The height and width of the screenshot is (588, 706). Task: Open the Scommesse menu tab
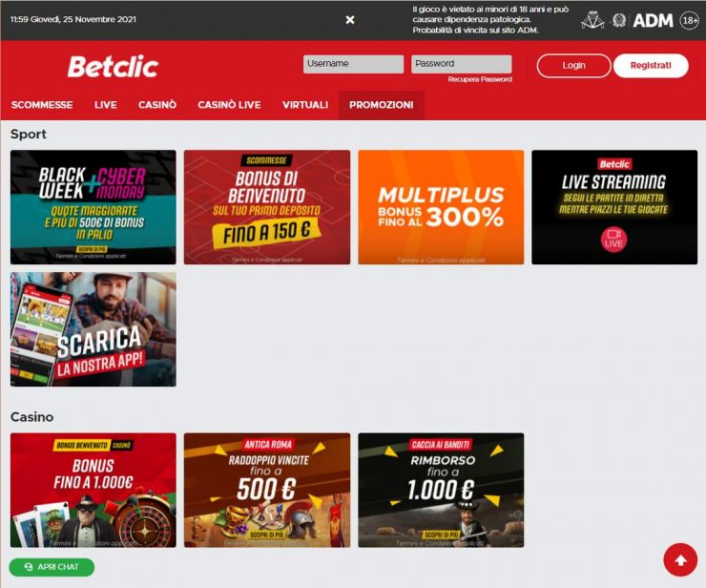point(42,105)
